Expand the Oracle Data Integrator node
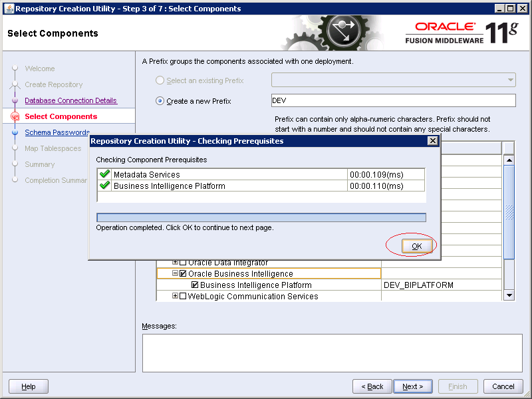532x399 pixels. pos(175,262)
